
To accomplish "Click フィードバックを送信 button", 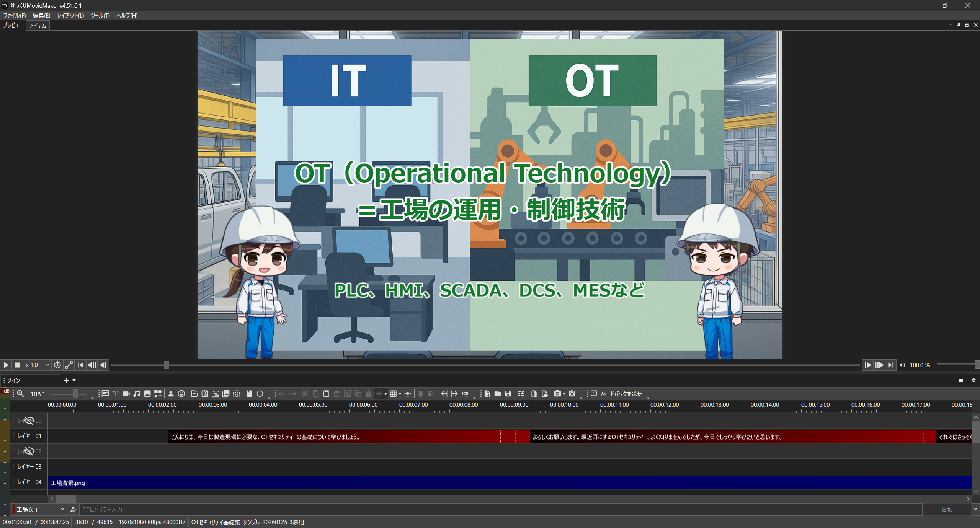I will coord(617,394).
